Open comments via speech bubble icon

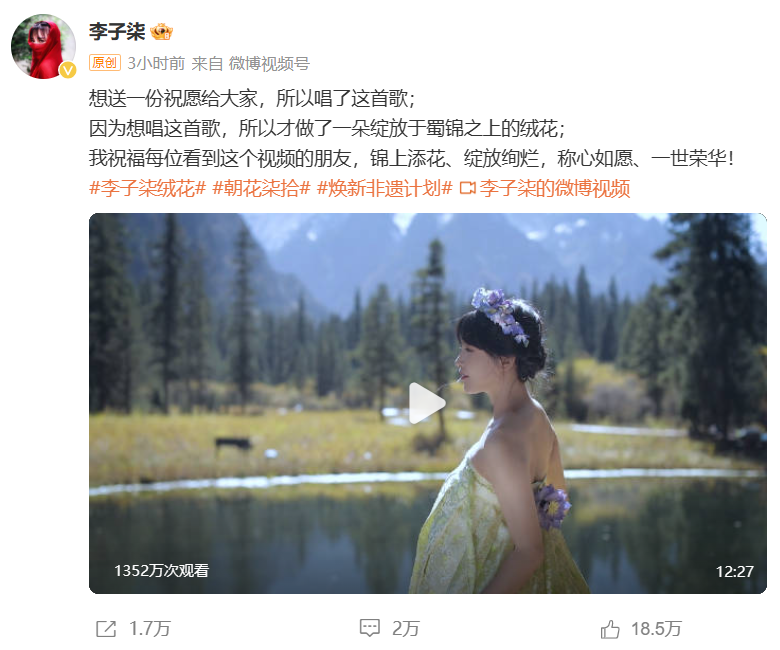click(370, 628)
